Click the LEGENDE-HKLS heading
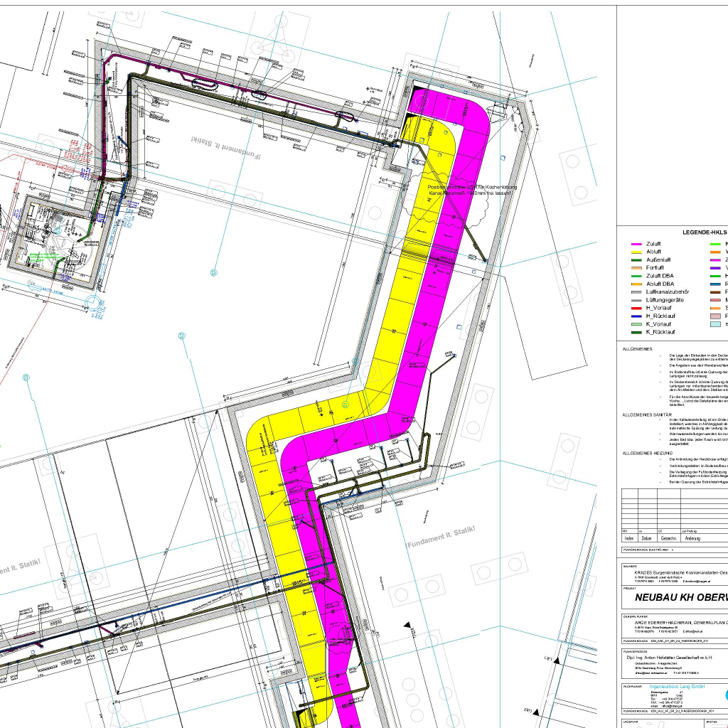 pyautogui.click(x=704, y=232)
